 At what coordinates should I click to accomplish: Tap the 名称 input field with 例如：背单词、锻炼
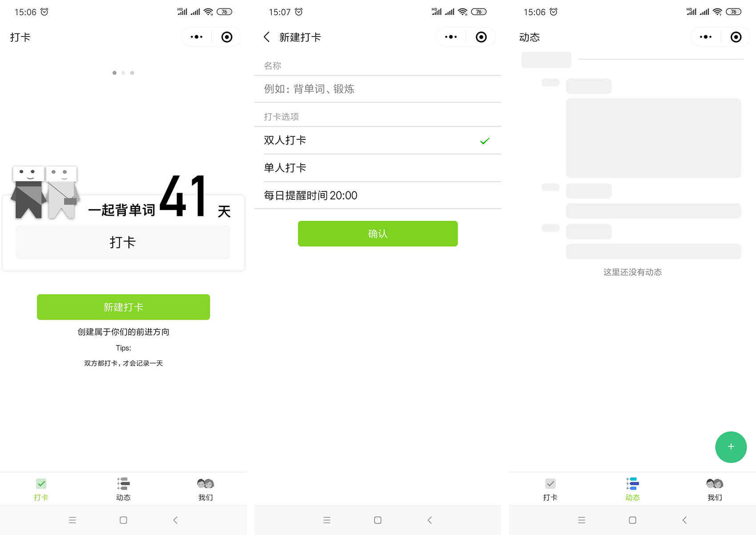(x=378, y=89)
